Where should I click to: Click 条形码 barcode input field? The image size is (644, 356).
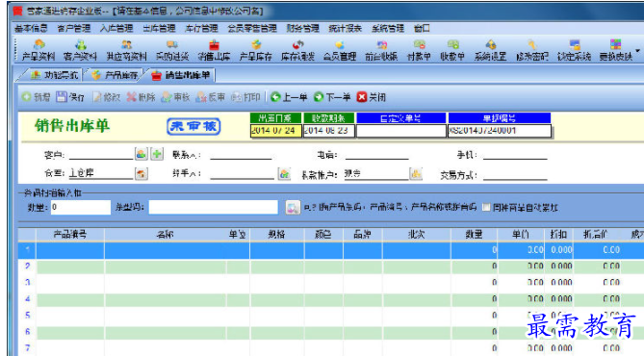213,208
